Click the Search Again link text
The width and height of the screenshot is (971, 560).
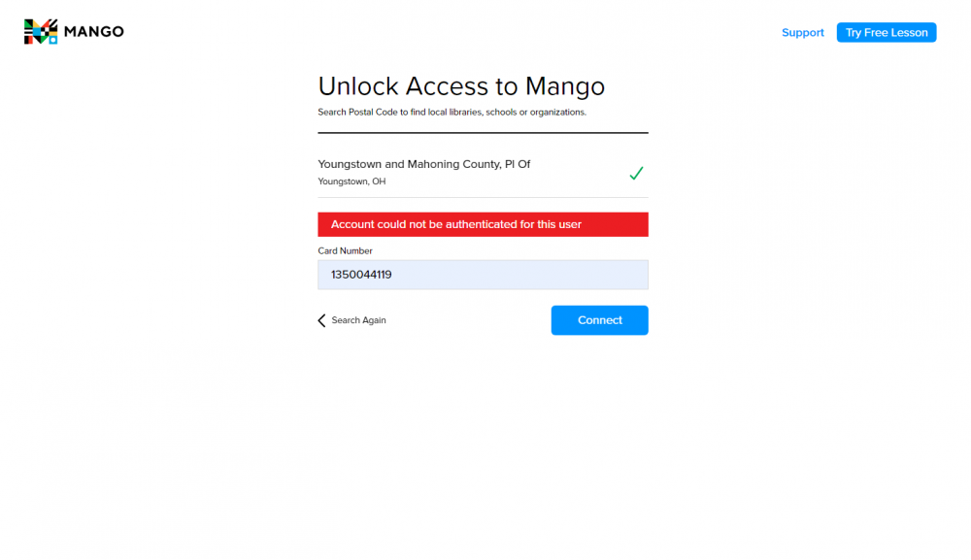358,320
